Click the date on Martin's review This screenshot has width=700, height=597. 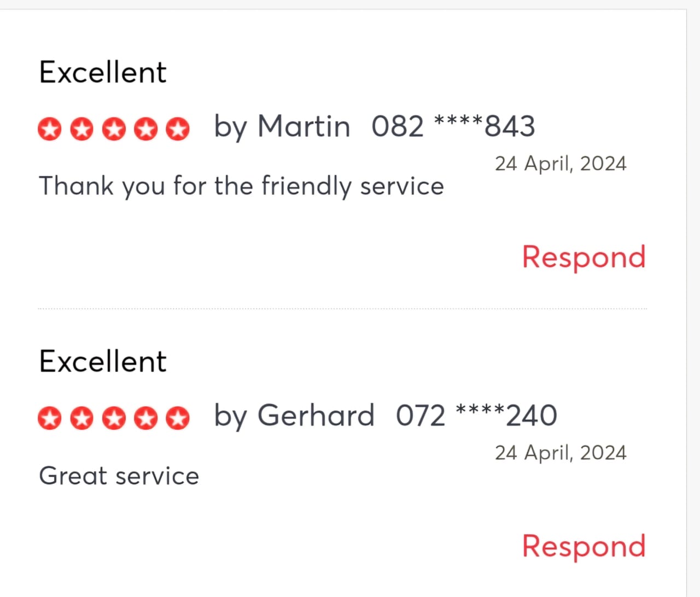pyautogui.click(x=561, y=163)
